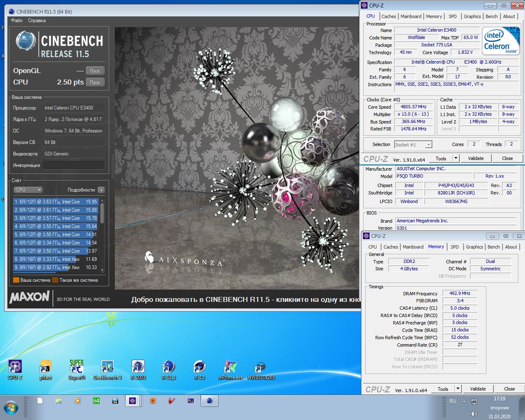
Task: Select ranking row 8 scoring 11.69
Action: point(56,259)
